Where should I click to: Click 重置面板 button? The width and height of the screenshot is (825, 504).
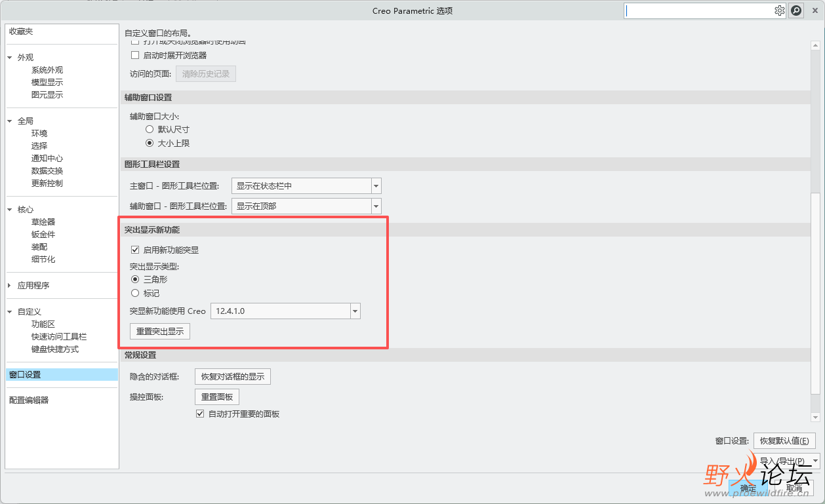(x=217, y=397)
